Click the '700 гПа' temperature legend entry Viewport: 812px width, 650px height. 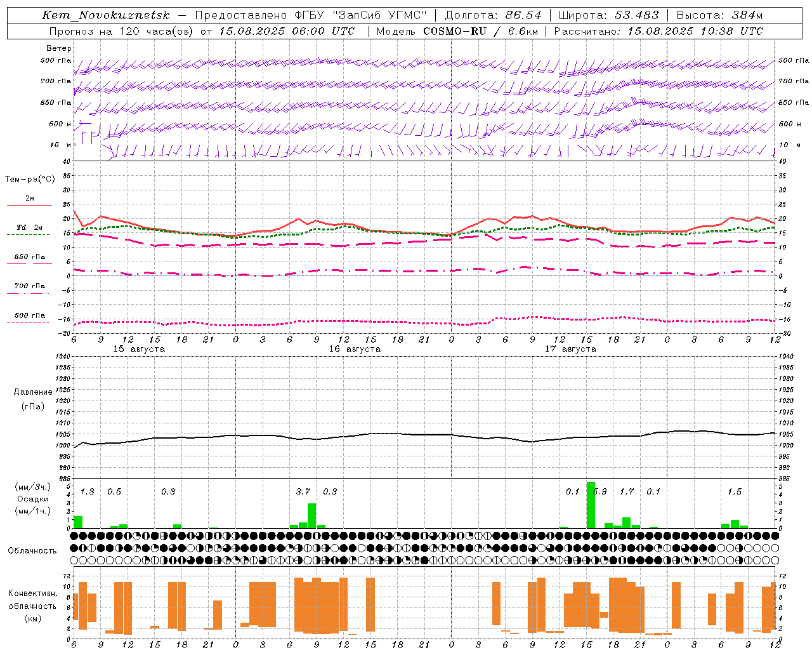29,286
